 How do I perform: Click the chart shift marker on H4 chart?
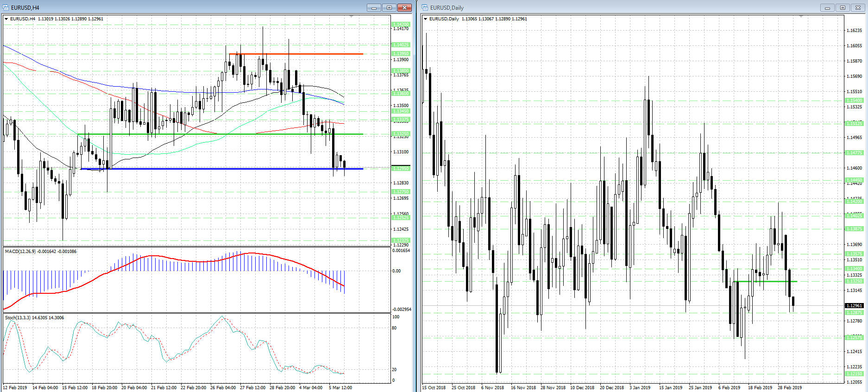[352, 16]
